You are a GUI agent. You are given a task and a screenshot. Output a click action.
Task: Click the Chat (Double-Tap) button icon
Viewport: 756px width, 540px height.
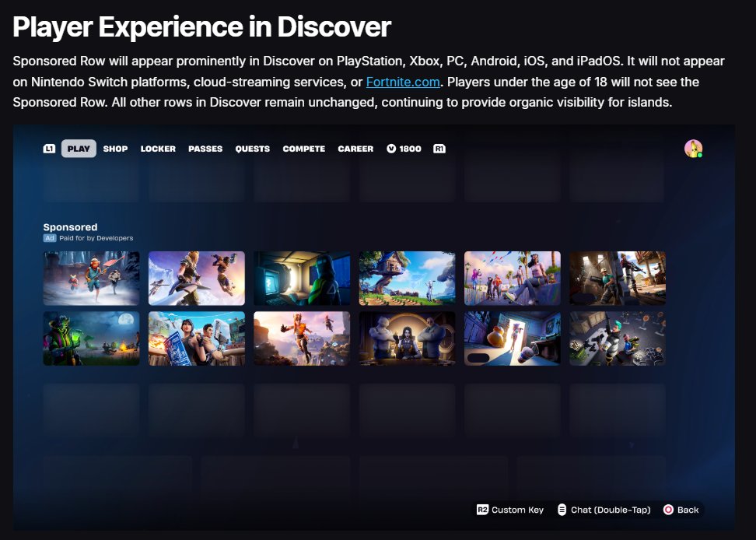point(562,510)
